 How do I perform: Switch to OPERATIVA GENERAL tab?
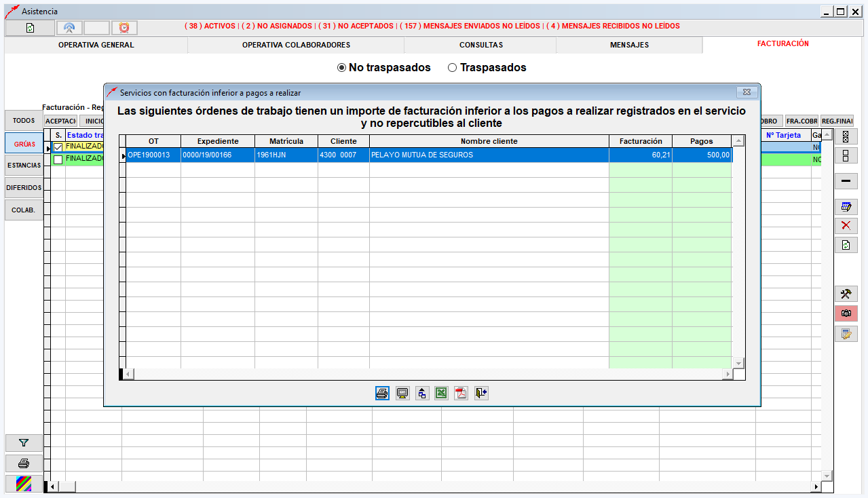(x=96, y=45)
